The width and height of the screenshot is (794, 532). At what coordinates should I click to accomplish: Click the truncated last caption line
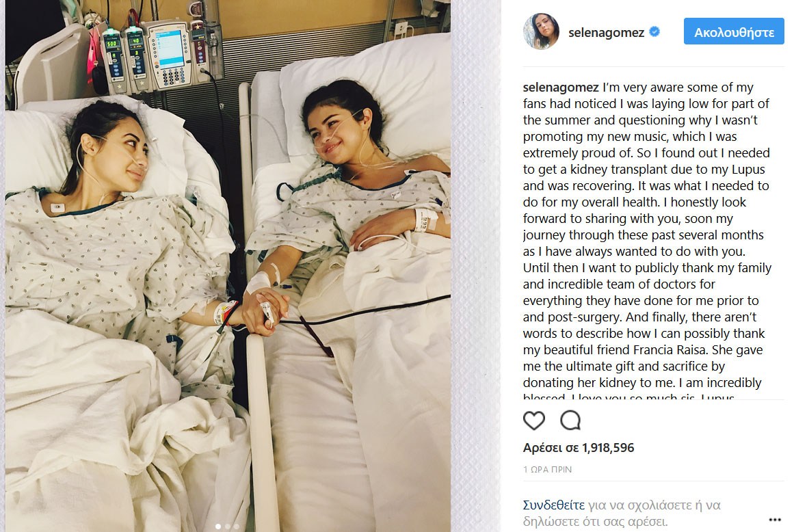(628, 397)
